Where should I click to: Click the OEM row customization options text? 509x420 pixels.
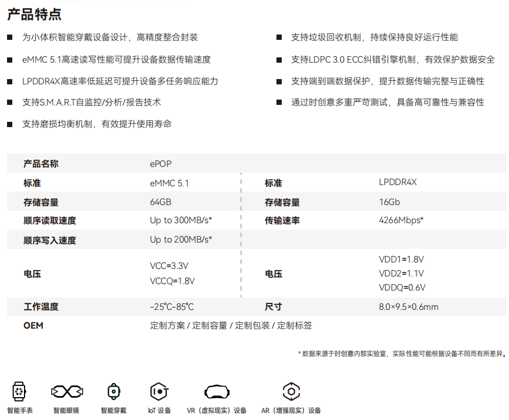(231, 325)
